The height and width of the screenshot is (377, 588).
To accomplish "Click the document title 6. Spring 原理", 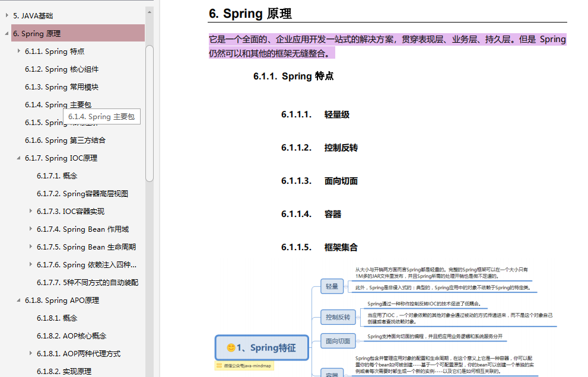I will [x=250, y=14].
